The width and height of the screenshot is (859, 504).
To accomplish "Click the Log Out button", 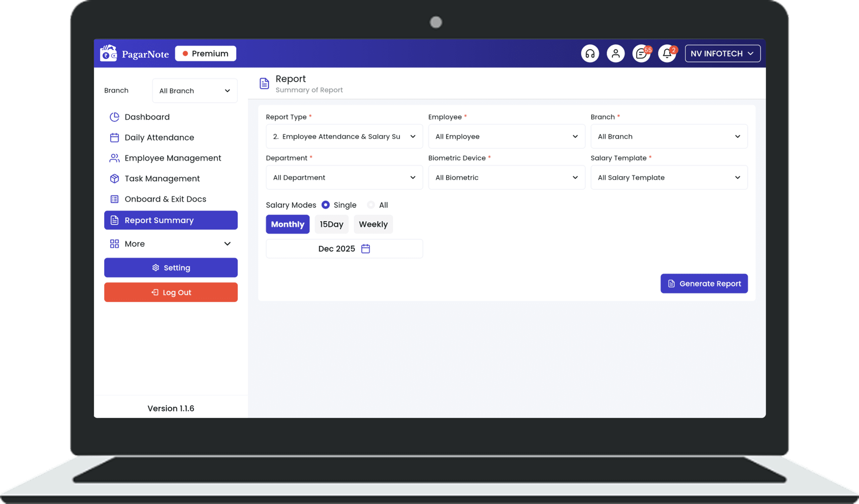I will (171, 292).
